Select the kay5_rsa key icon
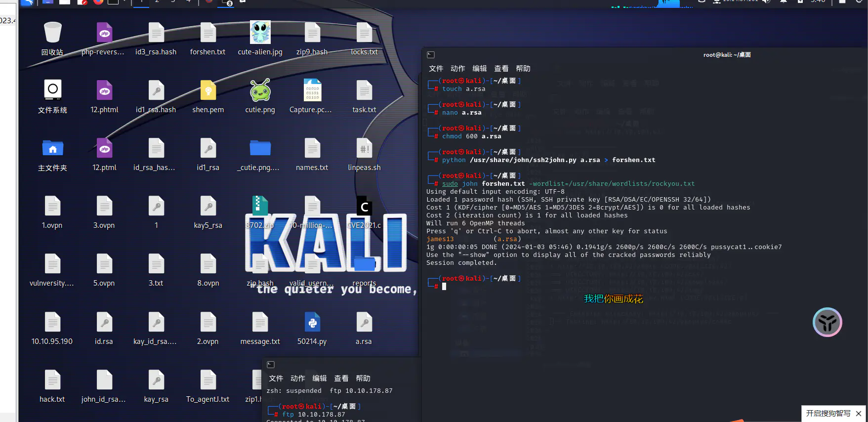 [208, 206]
